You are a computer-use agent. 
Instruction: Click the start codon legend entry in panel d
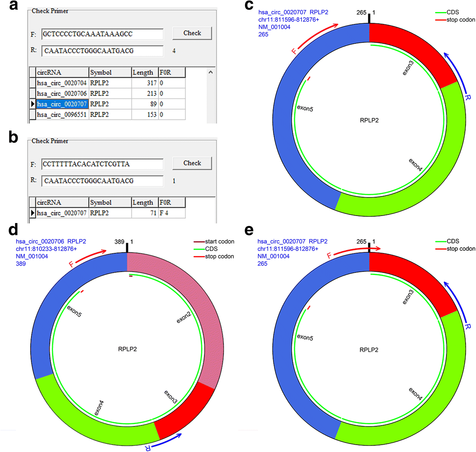point(214,241)
